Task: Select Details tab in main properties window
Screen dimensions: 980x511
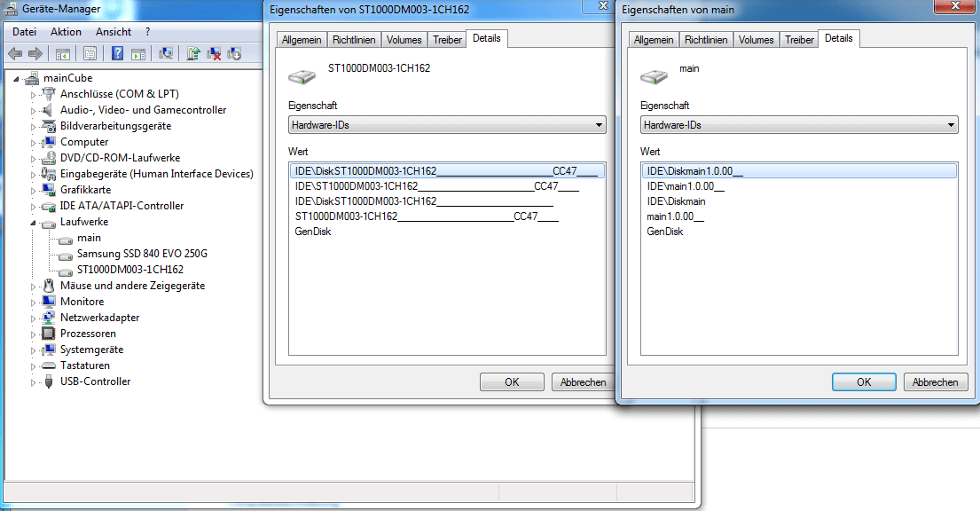Action: 839,38
